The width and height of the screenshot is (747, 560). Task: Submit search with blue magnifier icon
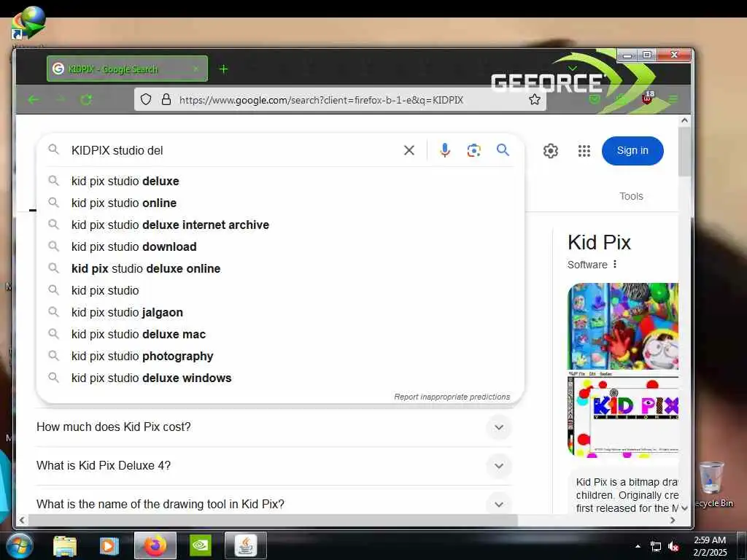pyautogui.click(x=503, y=150)
